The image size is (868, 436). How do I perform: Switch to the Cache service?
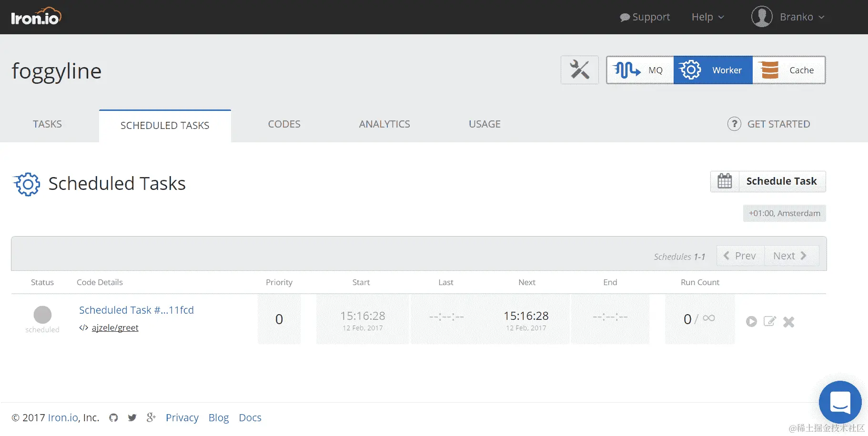tap(788, 70)
